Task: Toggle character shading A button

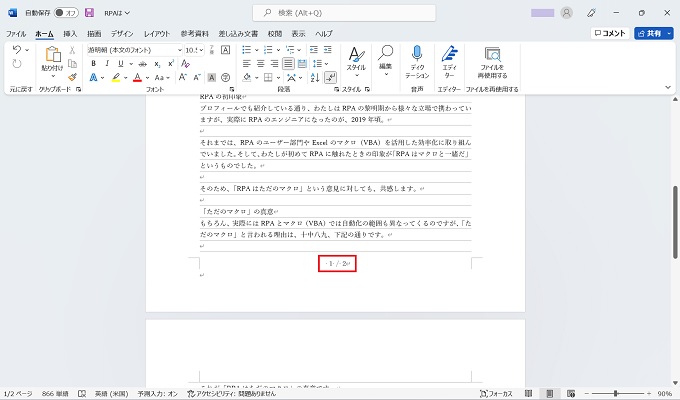Action: point(212,77)
